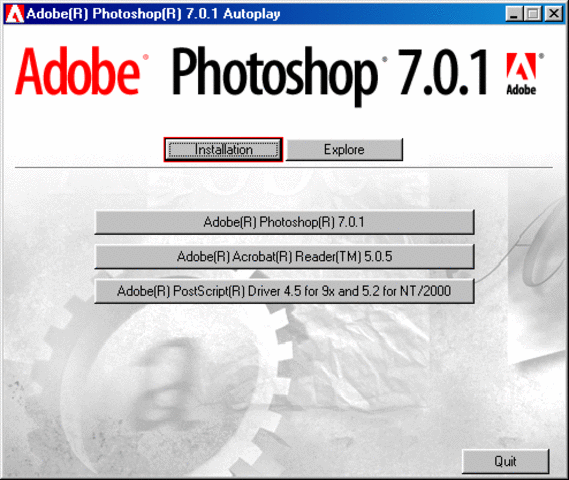Image resolution: width=569 pixels, height=480 pixels.
Task: Open the Explore section
Action: pos(344,149)
